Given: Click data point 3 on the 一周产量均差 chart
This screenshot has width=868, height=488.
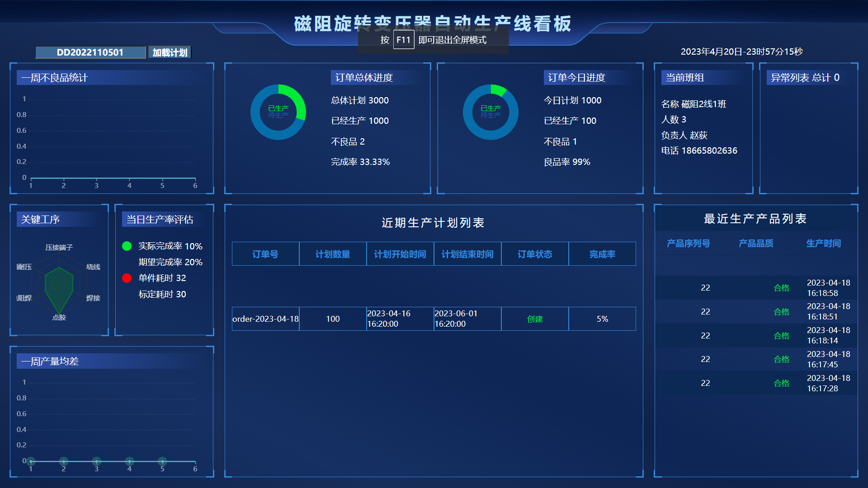Looking at the screenshot, I should pyautogui.click(x=96, y=461).
